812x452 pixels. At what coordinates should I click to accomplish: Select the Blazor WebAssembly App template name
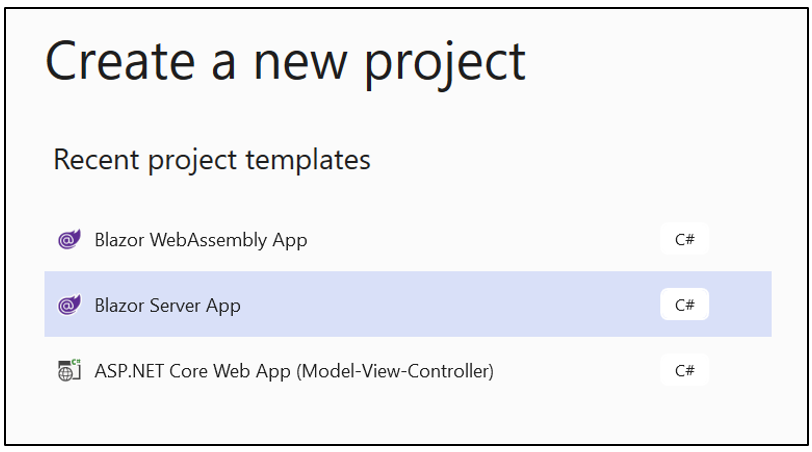click(x=200, y=240)
